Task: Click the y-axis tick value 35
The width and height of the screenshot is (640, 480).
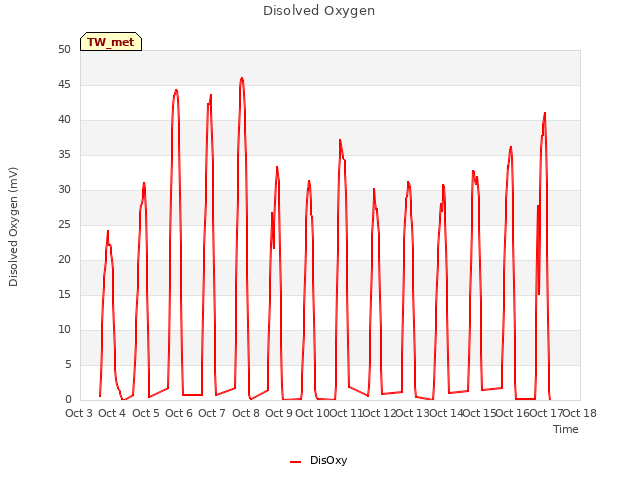Action: 64,155
